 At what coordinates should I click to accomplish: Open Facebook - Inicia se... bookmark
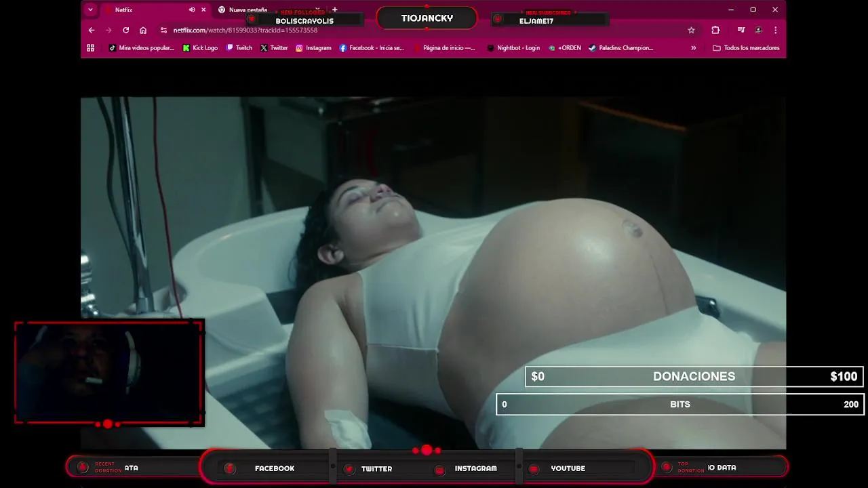click(x=372, y=48)
